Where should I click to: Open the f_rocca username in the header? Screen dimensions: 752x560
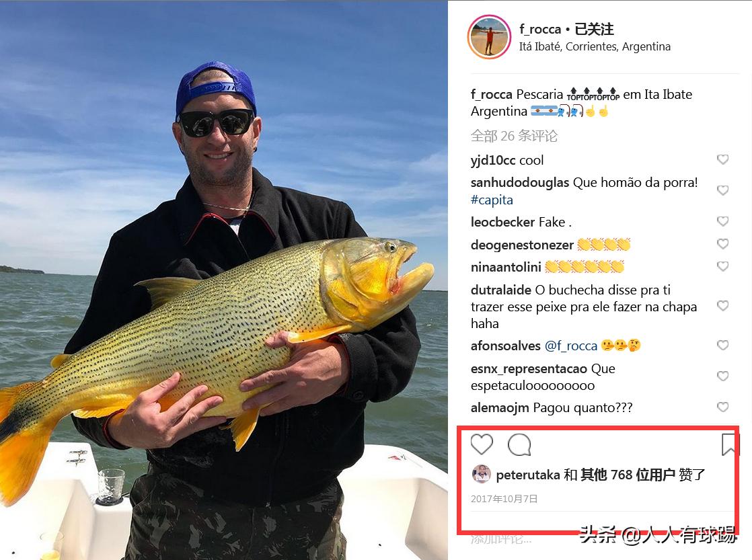pos(540,30)
